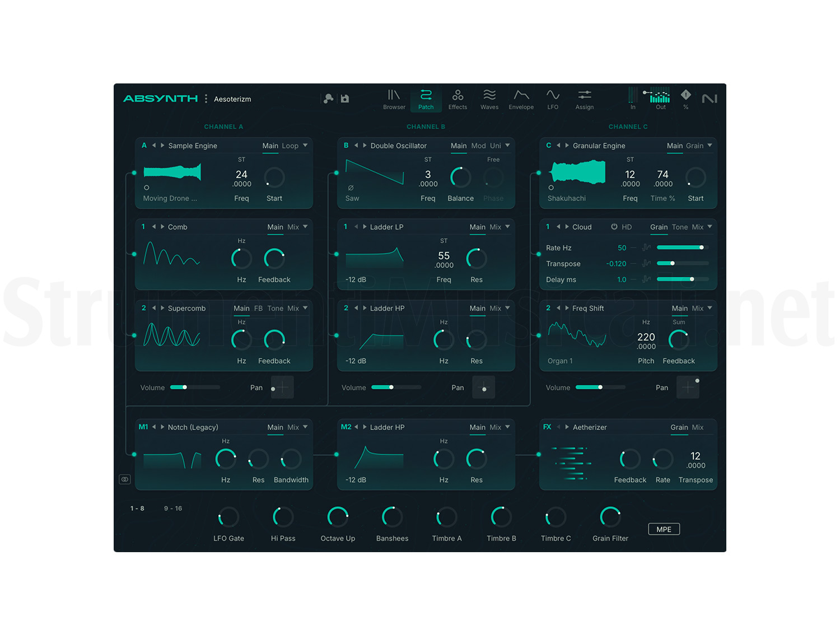Image resolution: width=840 pixels, height=630 pixels.
Task: Open the Loop tab in Sample Engine
Action: [290, 146]
